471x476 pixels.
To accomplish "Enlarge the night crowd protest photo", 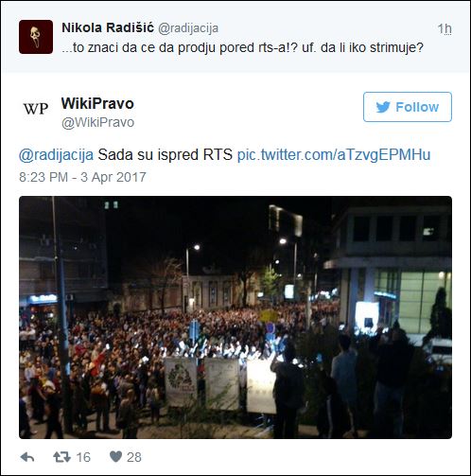I will pos(235,317).
